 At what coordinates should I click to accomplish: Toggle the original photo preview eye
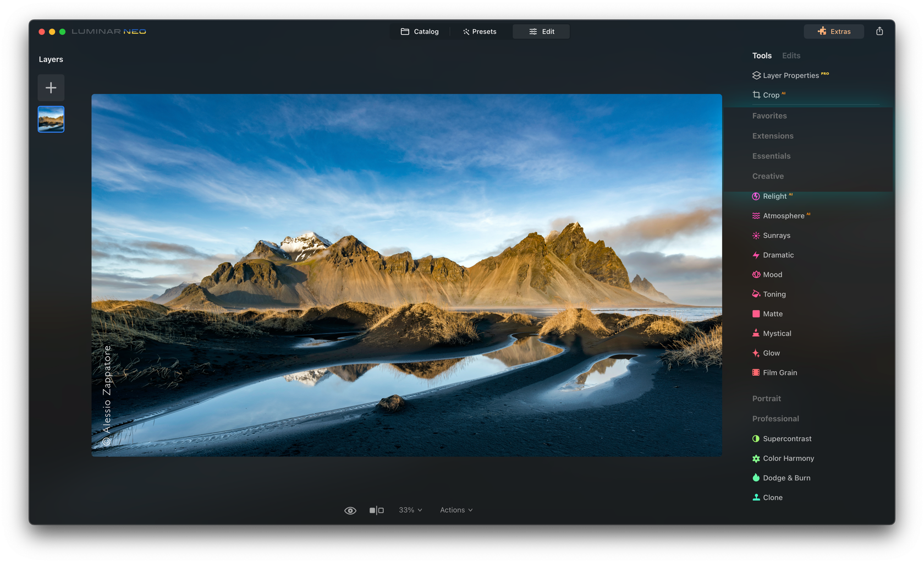[x=350, y=510]
